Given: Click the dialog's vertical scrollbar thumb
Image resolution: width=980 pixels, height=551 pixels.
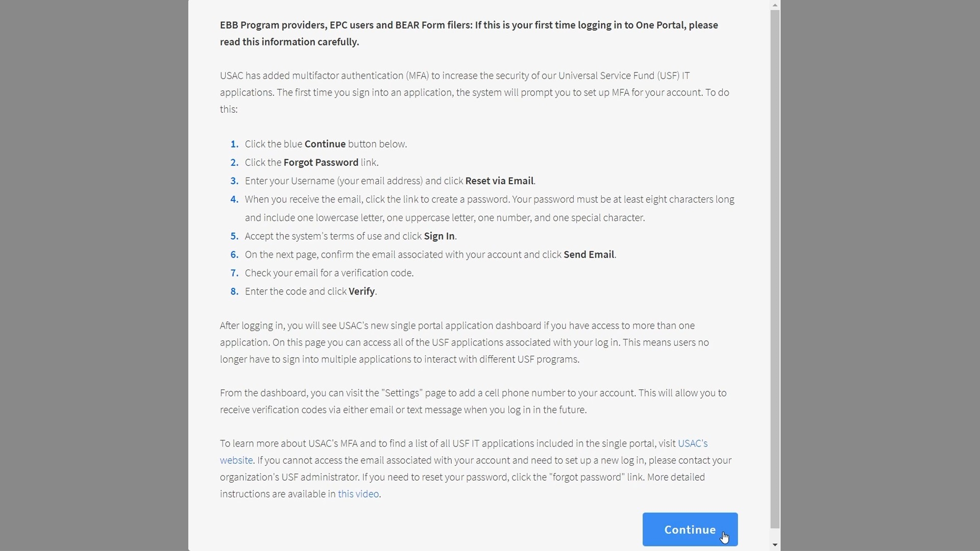Looking at the screenshot, I should pos(775,269).
